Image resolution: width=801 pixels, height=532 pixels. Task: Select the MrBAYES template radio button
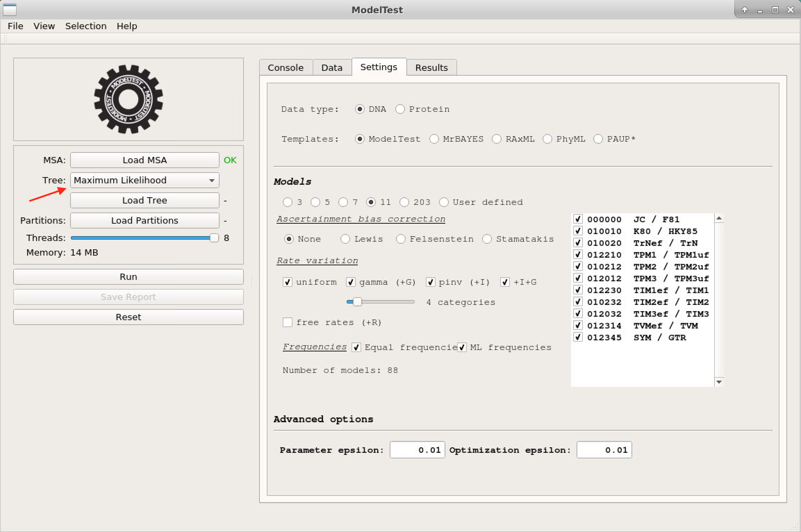tap(434, 139)
